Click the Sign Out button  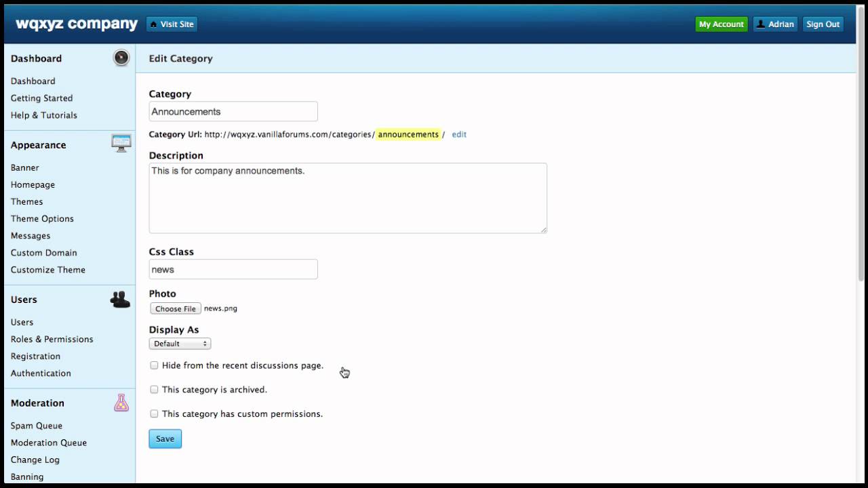click(x=823, y=24)
